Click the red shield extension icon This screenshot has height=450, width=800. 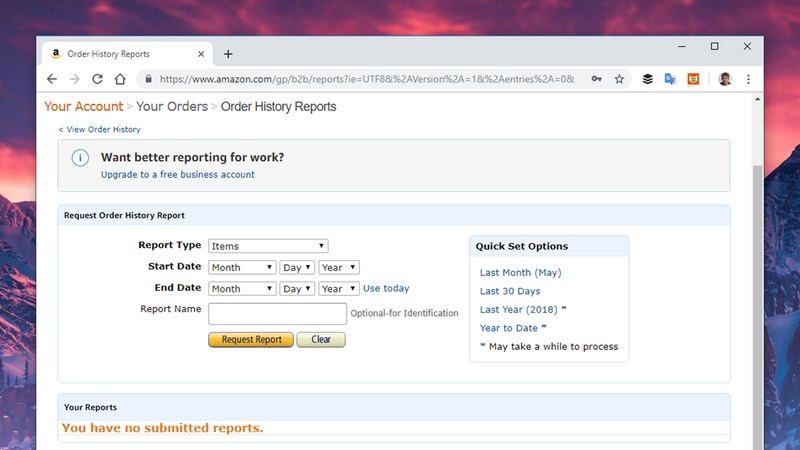point(693,79)
